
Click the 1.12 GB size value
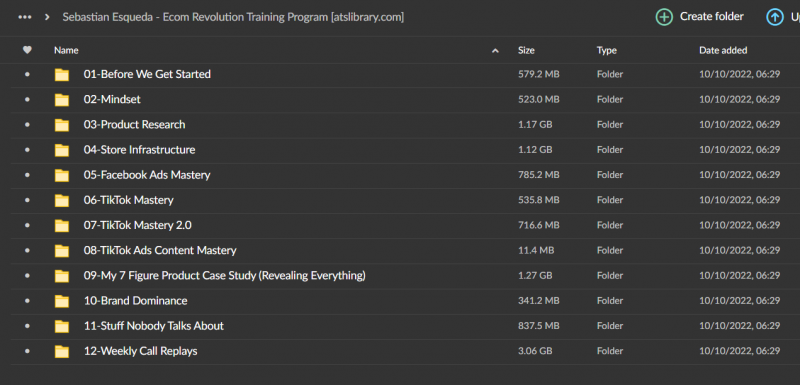[535, 150]
